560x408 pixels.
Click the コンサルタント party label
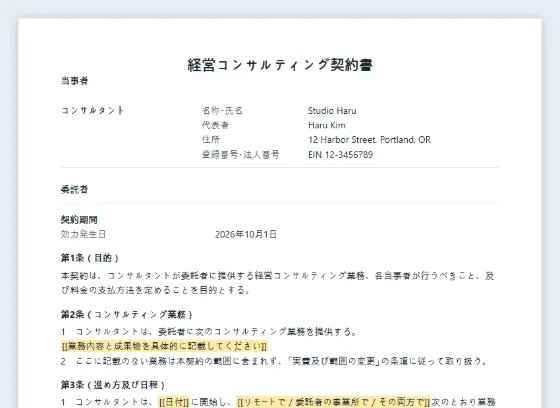tap(92, 110)
